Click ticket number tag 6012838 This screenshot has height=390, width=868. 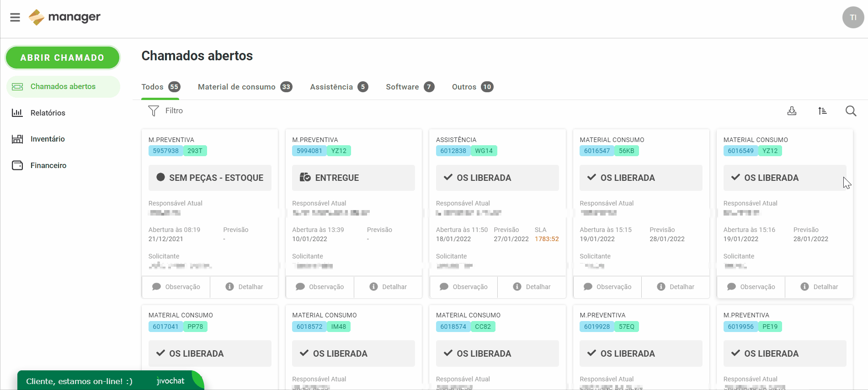point(453,151)
